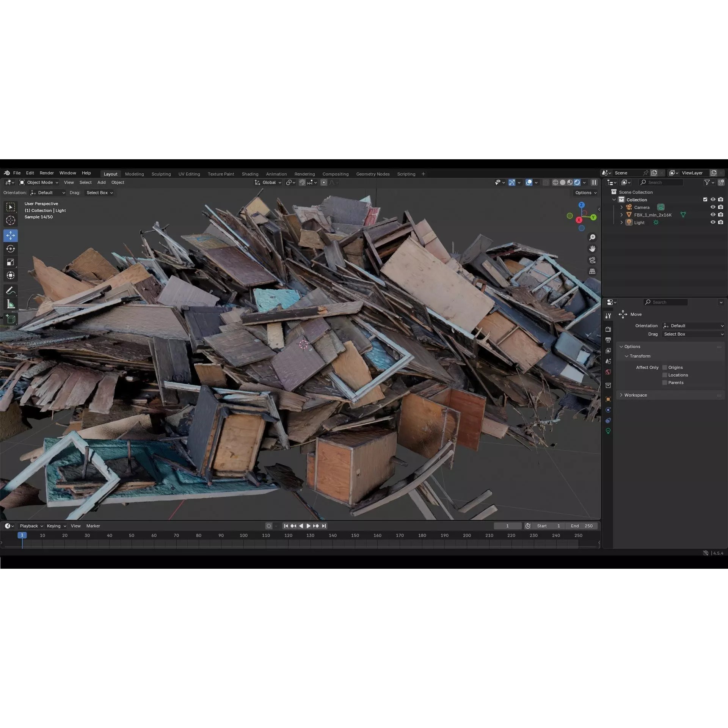Select the FBX_1_mln_2x16K object in outliner
728x728 pixels.
pos(653,215)
